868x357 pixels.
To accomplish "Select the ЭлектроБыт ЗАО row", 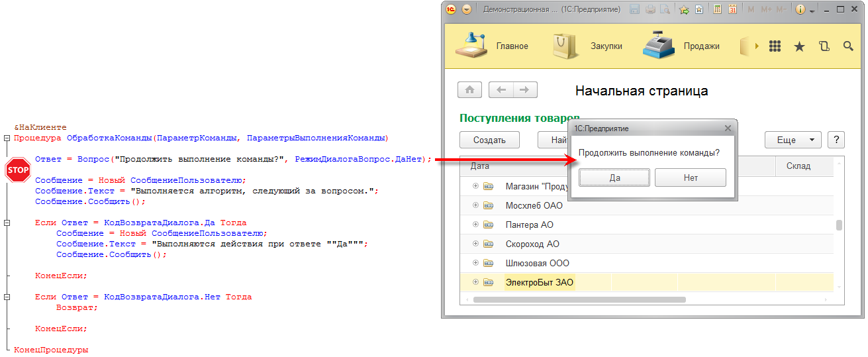I will [x=647, y=282].
